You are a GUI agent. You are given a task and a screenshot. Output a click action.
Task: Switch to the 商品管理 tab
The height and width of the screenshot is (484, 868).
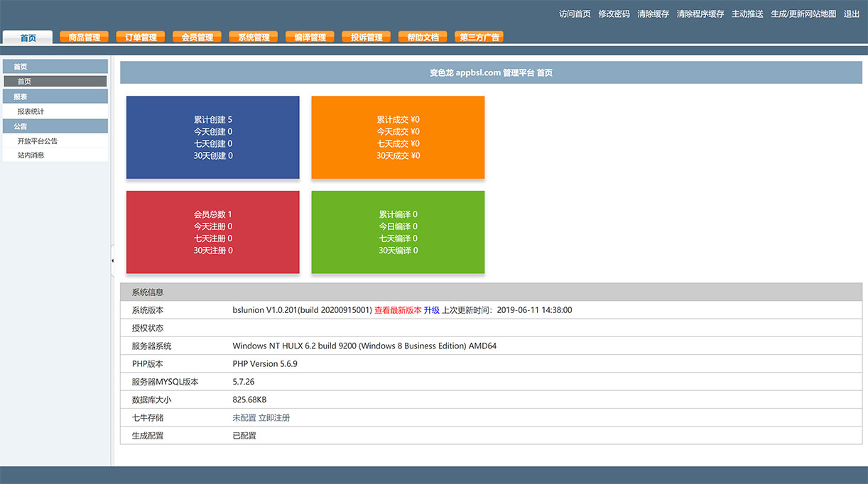(x=84, y=36)
